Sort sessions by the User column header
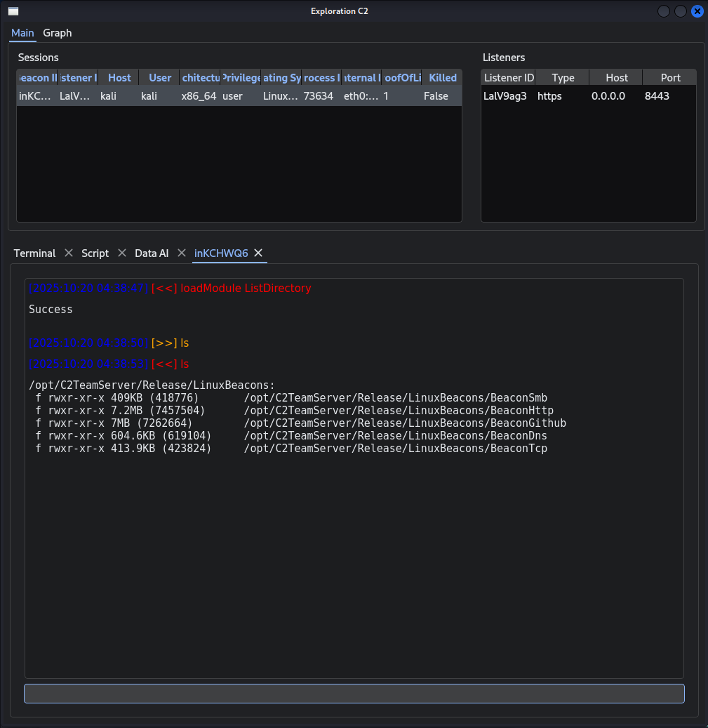 click(x=159, y=77)
